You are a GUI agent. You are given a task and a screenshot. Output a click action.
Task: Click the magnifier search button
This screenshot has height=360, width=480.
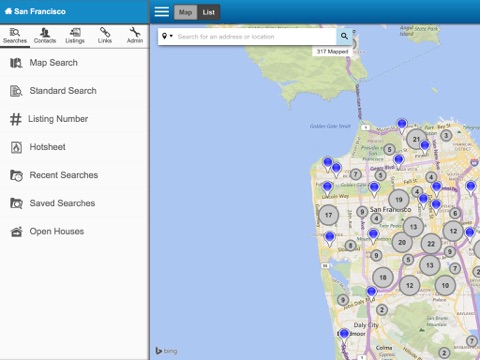point(344,36)
